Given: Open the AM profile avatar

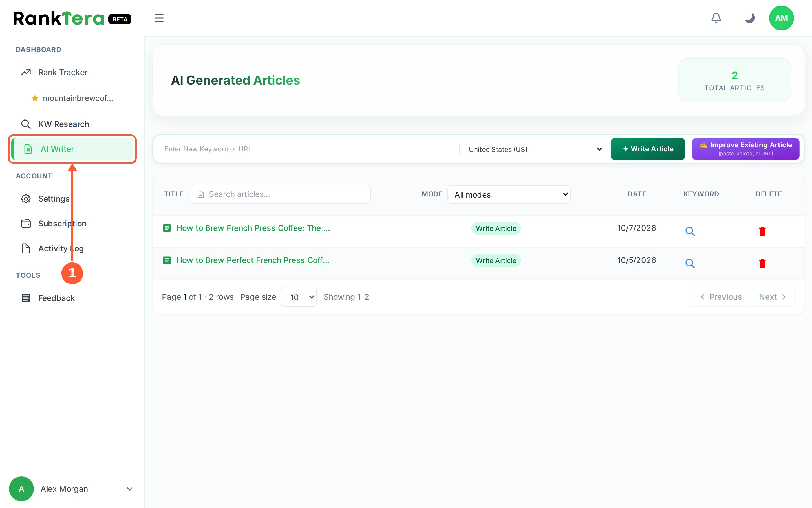Looking at the screenshot, I should (x=781, y=18).
